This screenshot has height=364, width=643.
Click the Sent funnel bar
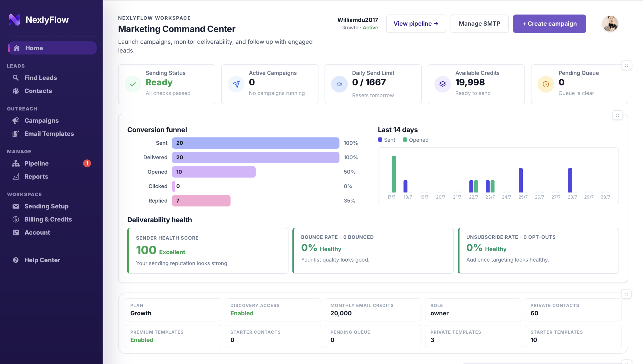(255, 143)
